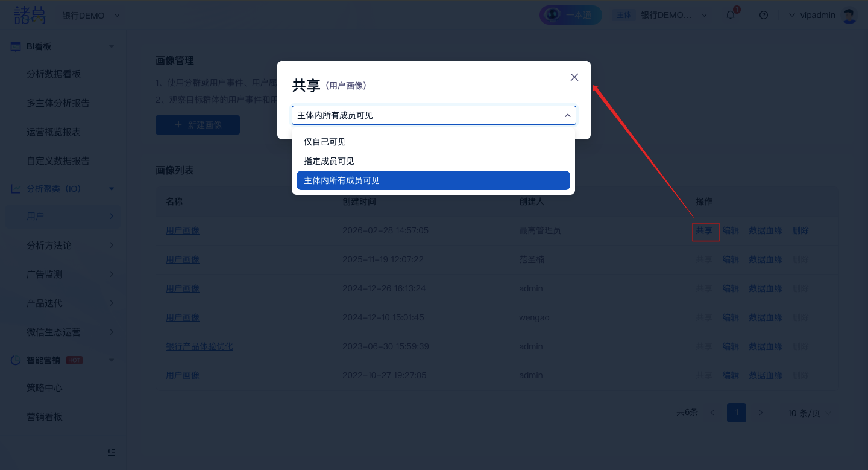Open 策略中心 menu item
Screen dimensions: 868x470
(x=45, y=388)
